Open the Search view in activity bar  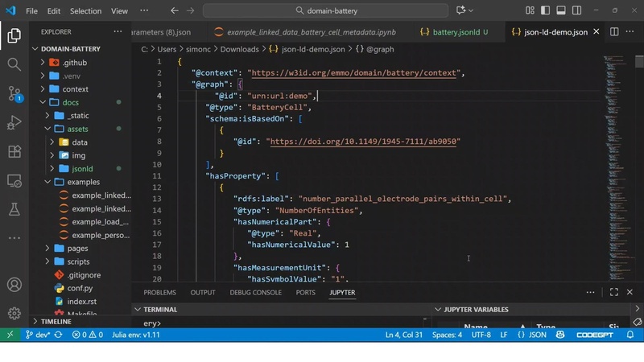[x=14, y=64]
